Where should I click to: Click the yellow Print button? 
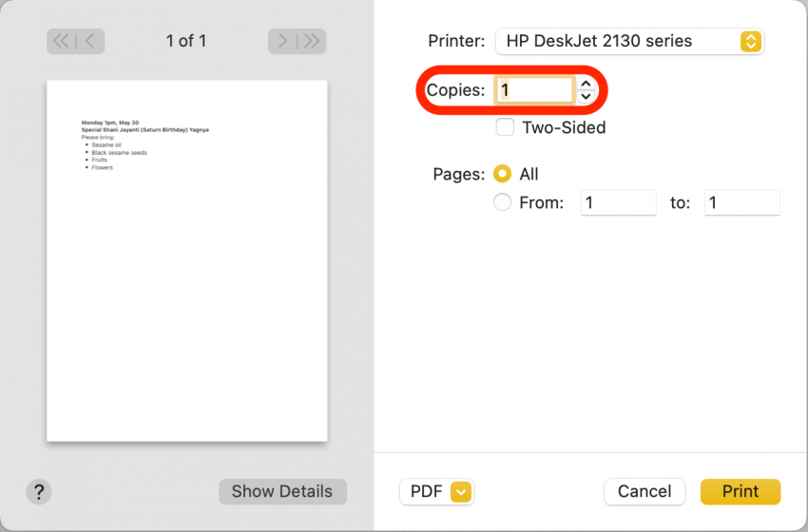coord(740,491)
